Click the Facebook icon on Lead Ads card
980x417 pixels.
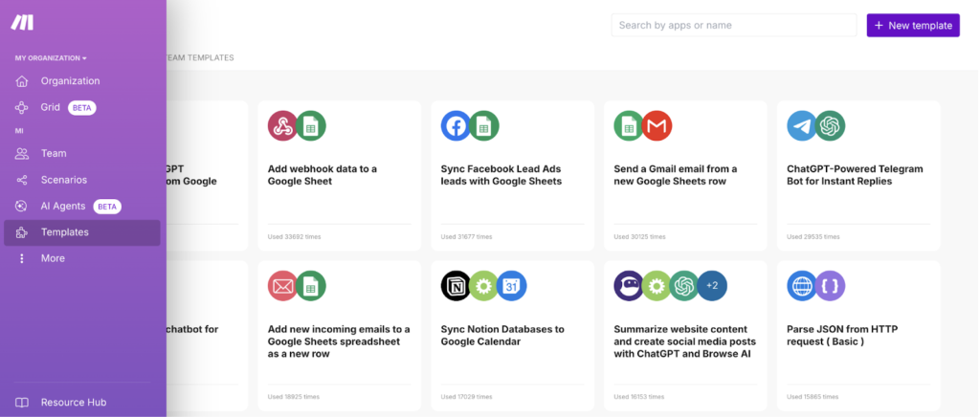(x=456, y=125)
